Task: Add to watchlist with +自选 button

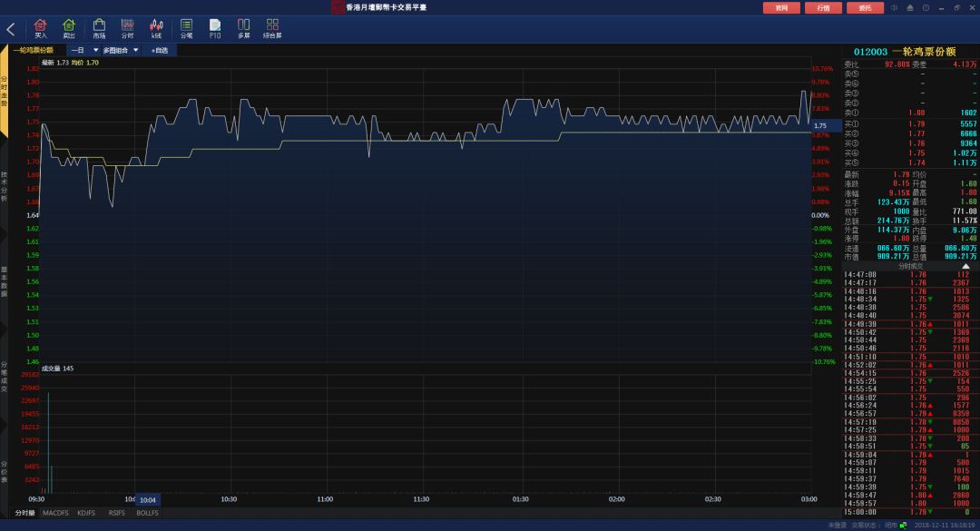Action: pos(160,50)
